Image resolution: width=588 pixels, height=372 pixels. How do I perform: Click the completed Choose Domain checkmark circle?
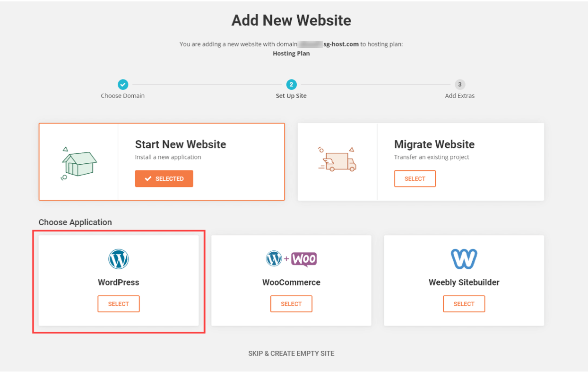click(122, 85)
